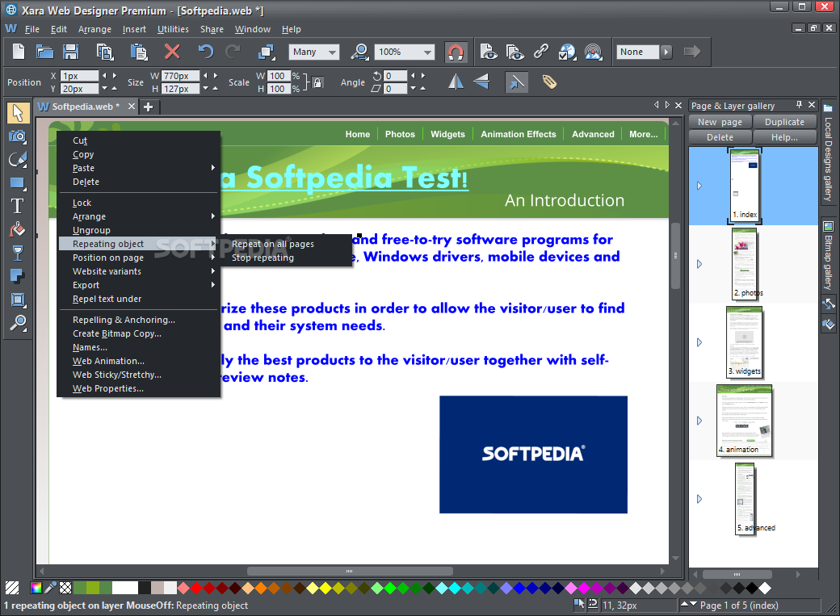The image size is (840, 616).
Task: Choose Stop repeating
Action: coord(262,258)
